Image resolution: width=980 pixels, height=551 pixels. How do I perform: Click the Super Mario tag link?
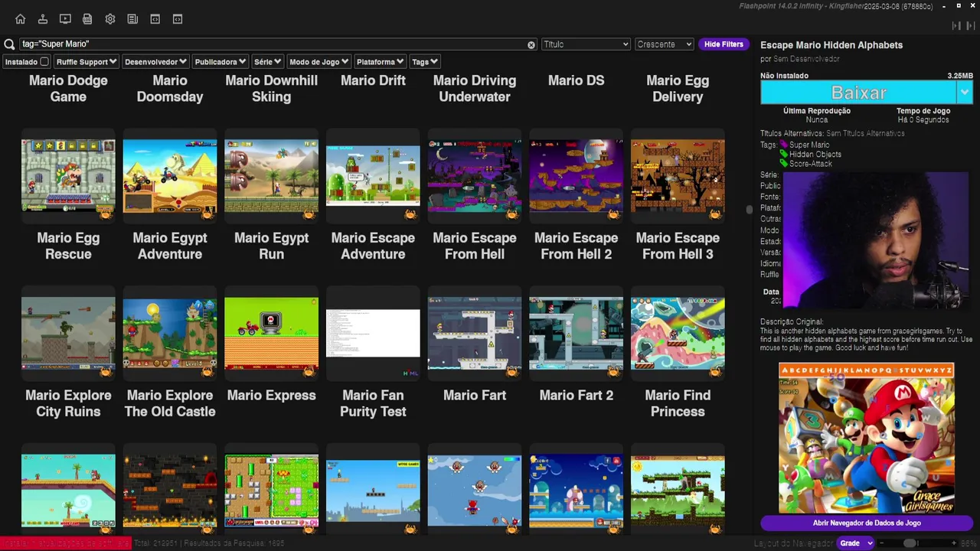tap(809, 145)
